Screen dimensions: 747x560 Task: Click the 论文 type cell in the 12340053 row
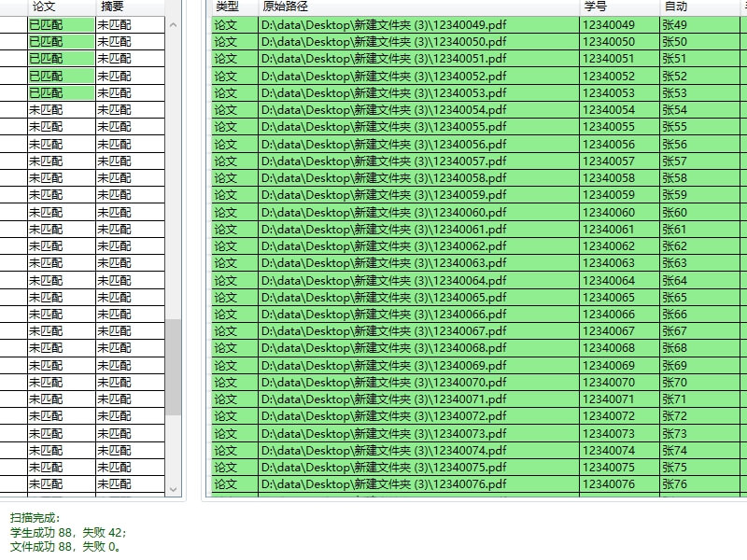(x=226, y=93)
